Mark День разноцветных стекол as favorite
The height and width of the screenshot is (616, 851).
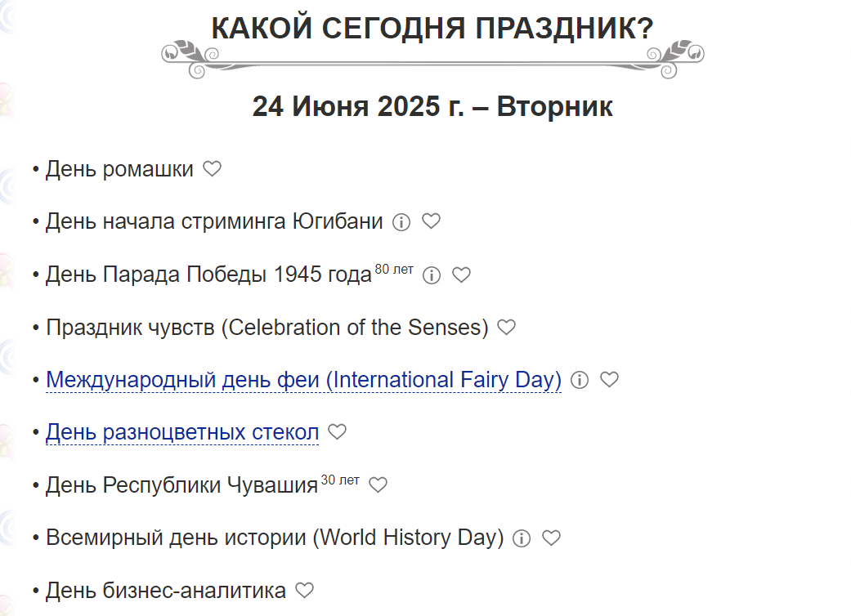[x=337, y=431]
